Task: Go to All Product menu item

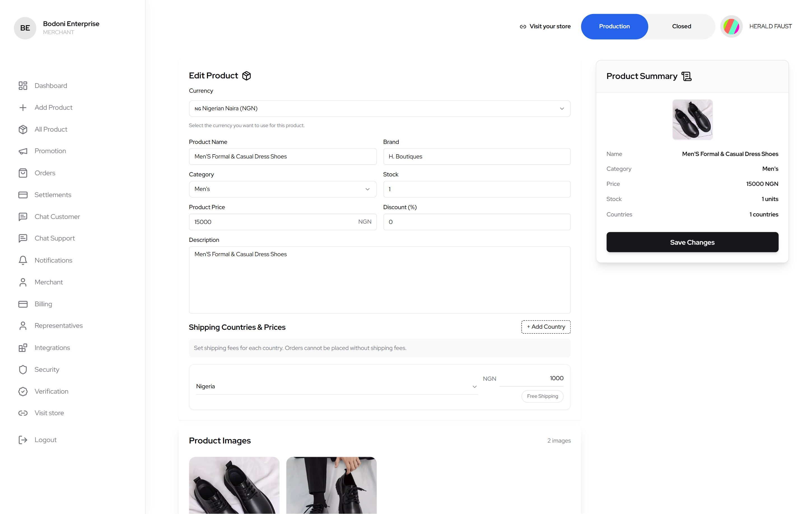Action: point(51,129)
